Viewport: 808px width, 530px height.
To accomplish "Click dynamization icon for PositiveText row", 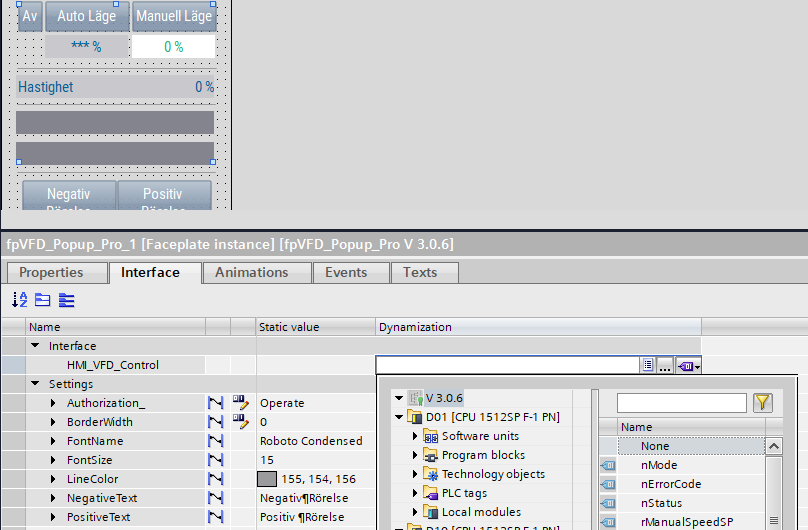I will (x=215, y=517).
